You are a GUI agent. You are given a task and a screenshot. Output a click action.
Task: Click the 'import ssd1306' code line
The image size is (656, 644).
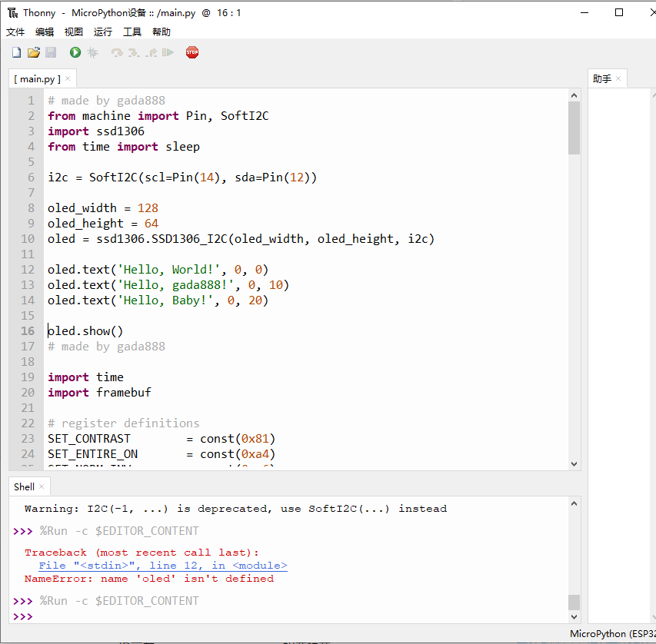coord(96,131)
